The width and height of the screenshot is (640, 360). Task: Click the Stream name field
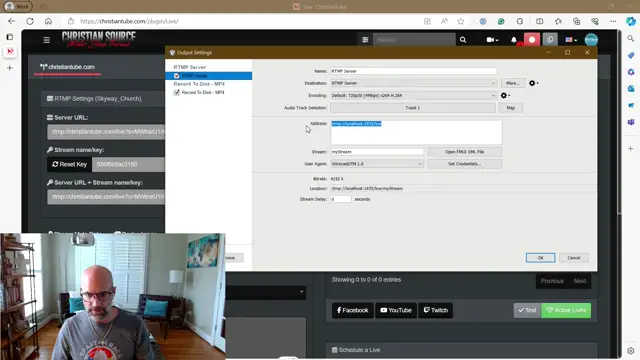377,152
